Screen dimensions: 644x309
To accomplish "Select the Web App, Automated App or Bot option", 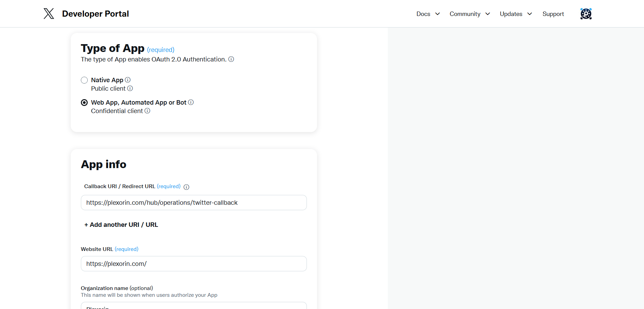I will (x=84, y=102).
